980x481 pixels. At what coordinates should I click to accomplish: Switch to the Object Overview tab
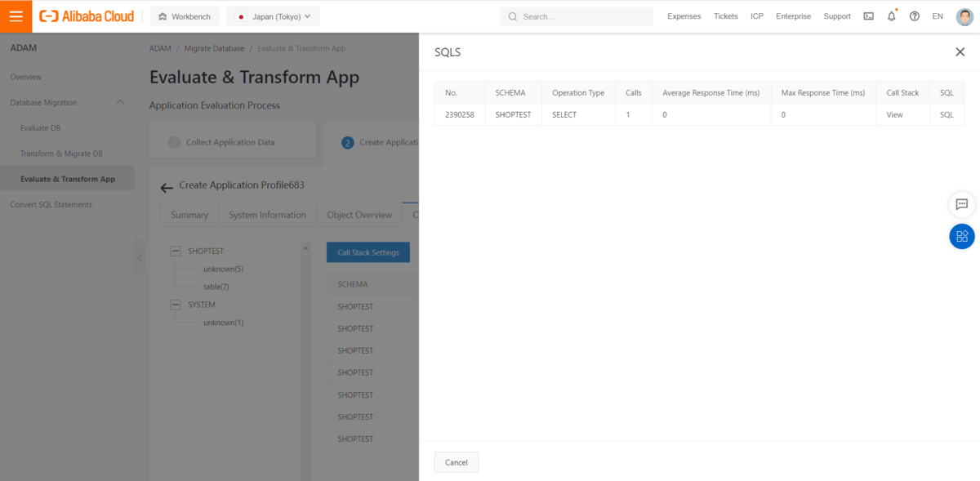(359, 215)
